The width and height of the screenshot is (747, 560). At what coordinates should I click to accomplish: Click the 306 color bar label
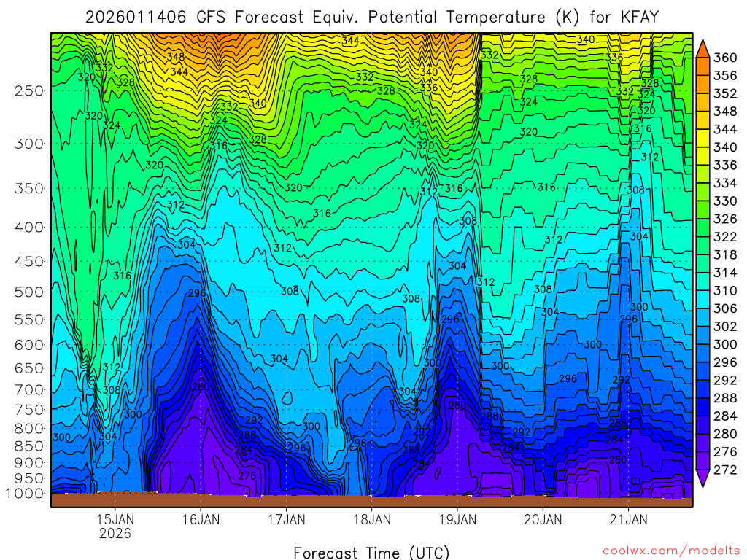click(725, 308)
